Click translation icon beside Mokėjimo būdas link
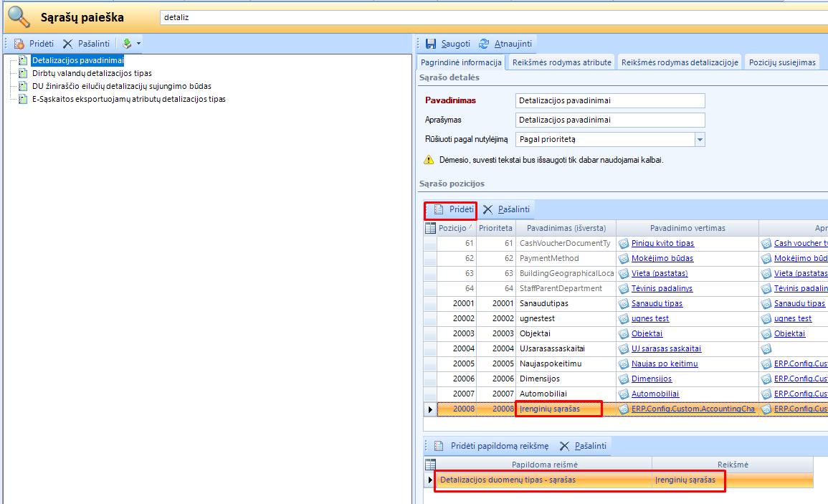This screenshot has width=828, height=504. [x=624, y=258]
